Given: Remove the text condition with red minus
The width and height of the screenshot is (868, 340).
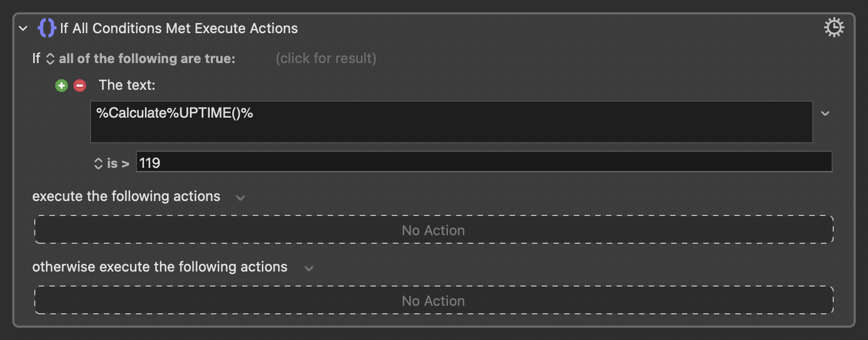Looking at the screenshot, I should (x=80, y=86).
